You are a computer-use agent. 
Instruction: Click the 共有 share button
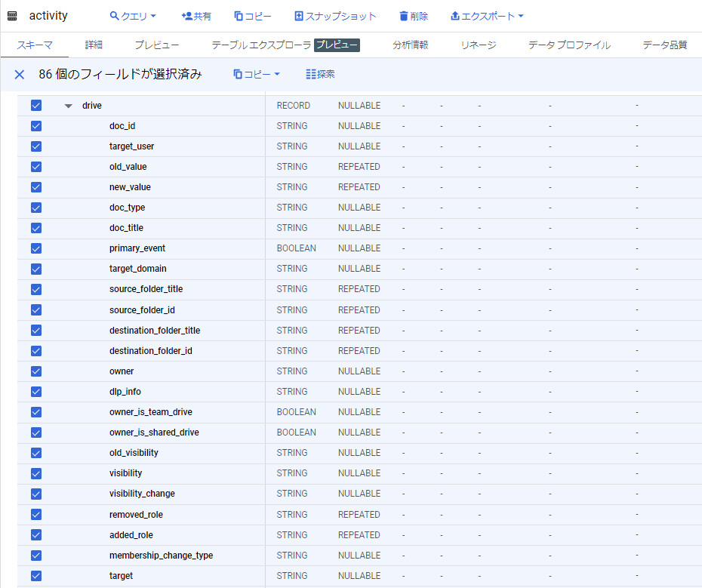tap(196, 16)
